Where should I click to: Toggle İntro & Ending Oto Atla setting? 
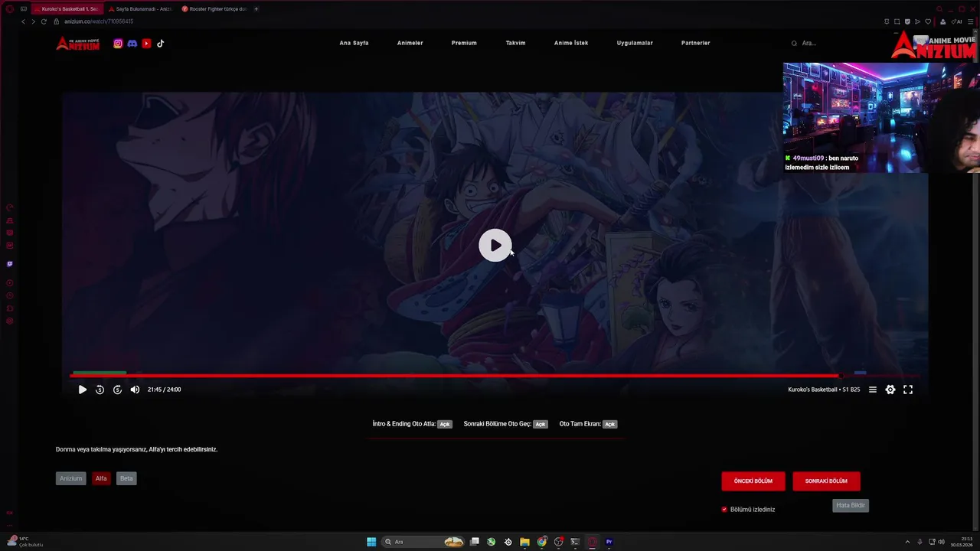445,424
